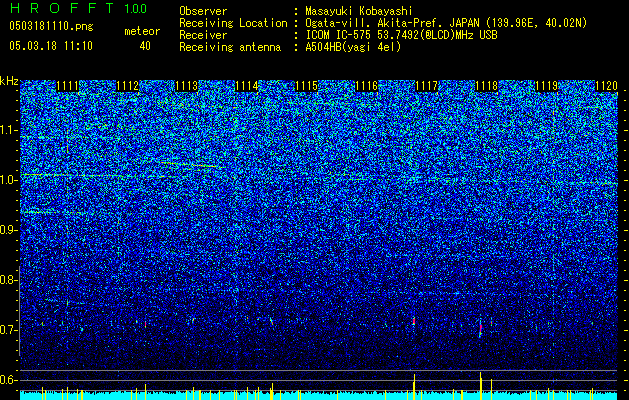
Task: Click the 1120 time marker
Action: [x=607, y=86]
